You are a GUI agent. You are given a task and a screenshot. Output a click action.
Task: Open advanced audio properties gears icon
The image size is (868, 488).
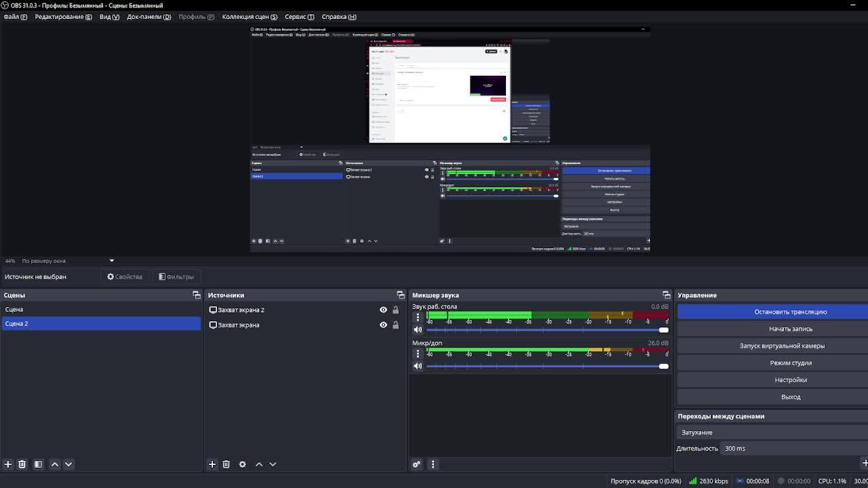[x=416, y=464]
